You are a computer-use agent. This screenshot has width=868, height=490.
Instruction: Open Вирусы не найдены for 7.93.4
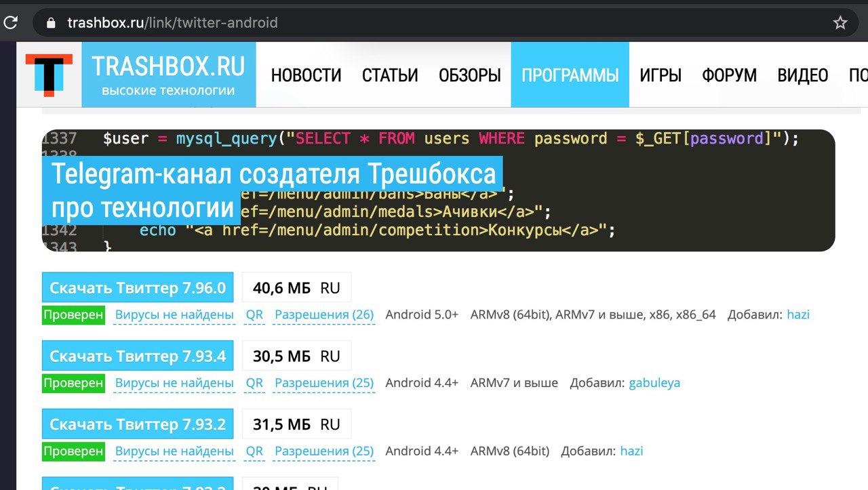pos(174,383)
